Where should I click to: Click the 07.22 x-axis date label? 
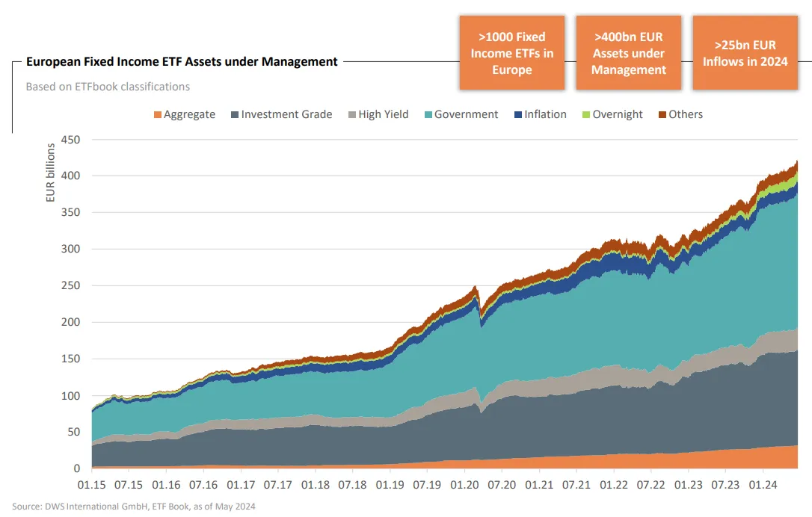[x=651, y=485]
